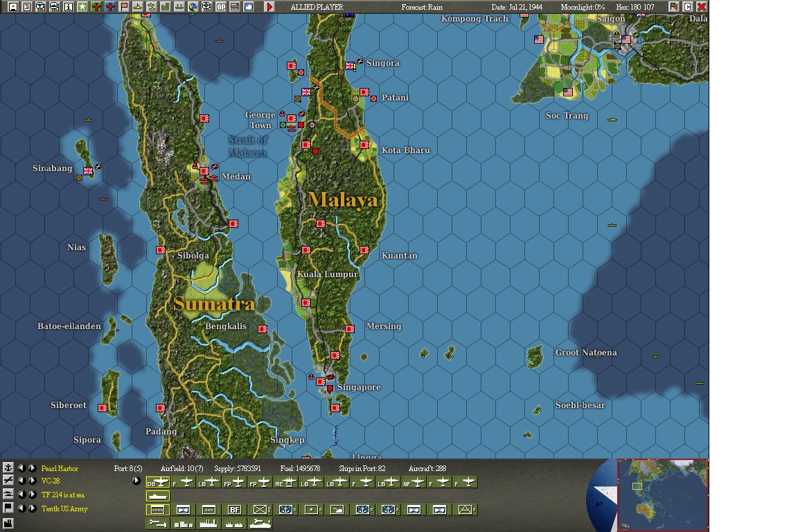Click the 'ALLIED PLAYER' label
The width and height of the screenshot is (798, 532).
pos(317,7)
